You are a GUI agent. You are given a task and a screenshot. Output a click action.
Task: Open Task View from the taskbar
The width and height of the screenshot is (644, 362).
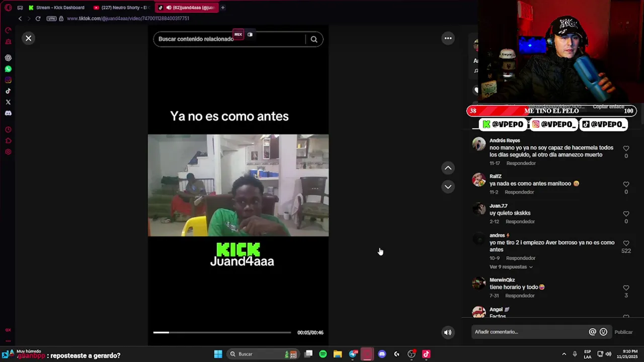pos(308,354)
